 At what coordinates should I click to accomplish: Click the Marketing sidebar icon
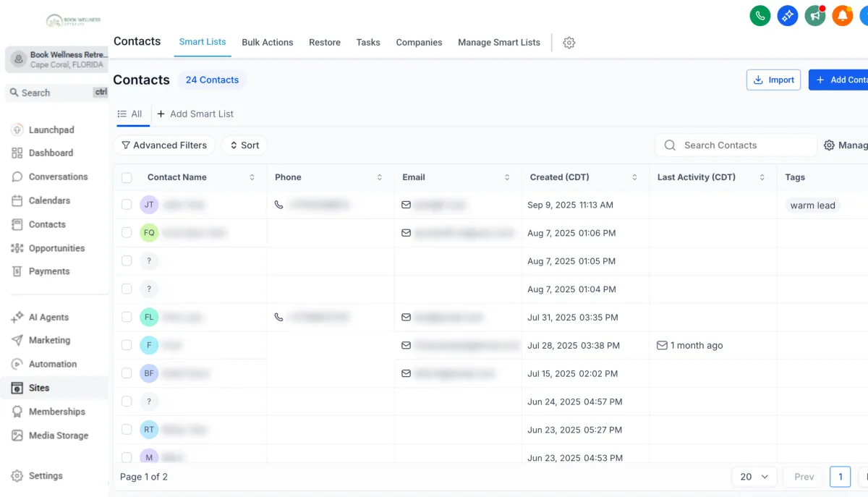coord(17,340)
